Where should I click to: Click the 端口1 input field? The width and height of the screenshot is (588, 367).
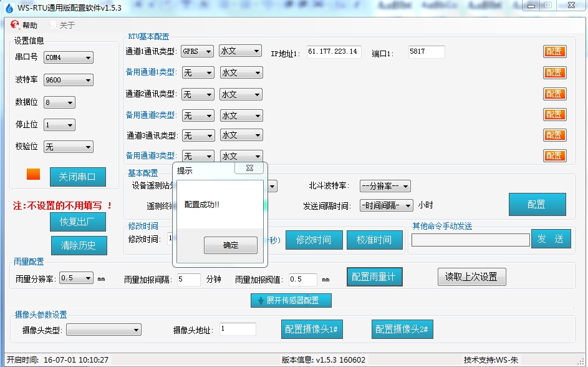click(427, 52)
